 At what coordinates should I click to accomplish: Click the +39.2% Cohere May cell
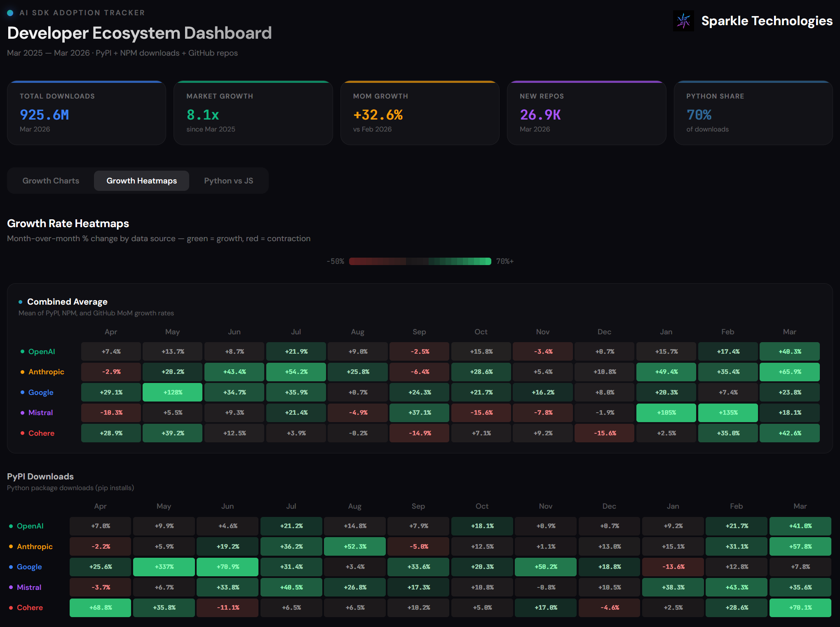point(172,433)
